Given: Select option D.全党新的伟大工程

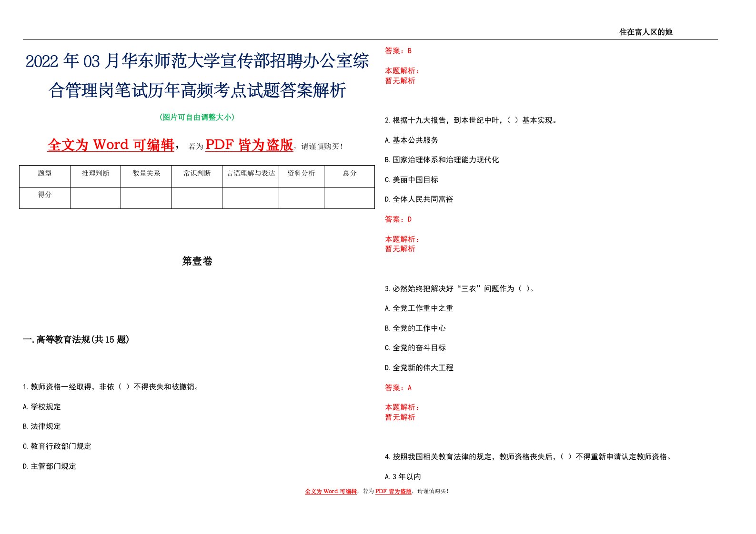Looking at the screenshot, I should pos(419,368).
